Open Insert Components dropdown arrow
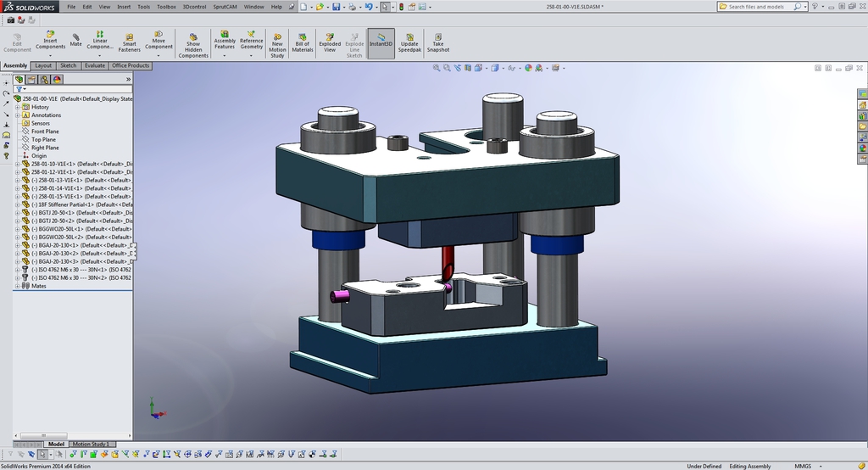Screen dimensions: 868x470 pyautogui.click(x=50, y=55)
